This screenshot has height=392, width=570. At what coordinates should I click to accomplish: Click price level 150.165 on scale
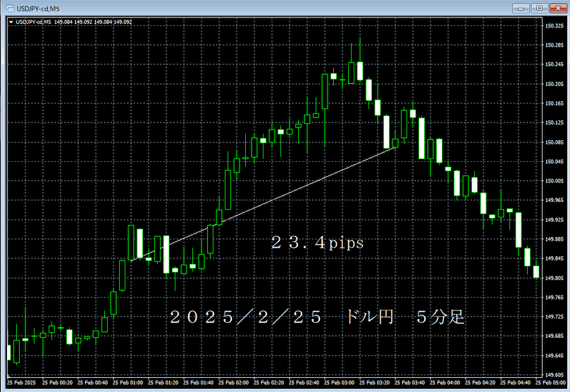point(554,103)
